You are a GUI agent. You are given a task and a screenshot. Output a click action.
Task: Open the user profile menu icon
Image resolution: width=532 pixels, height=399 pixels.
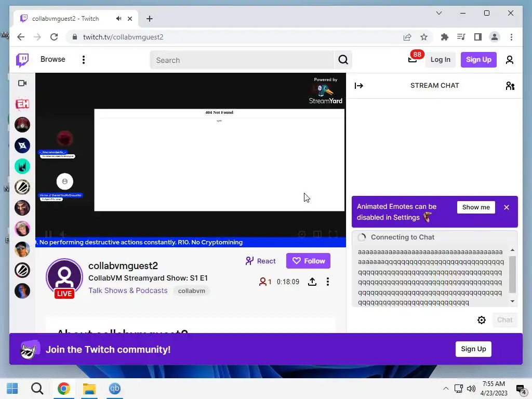(509, 60)
